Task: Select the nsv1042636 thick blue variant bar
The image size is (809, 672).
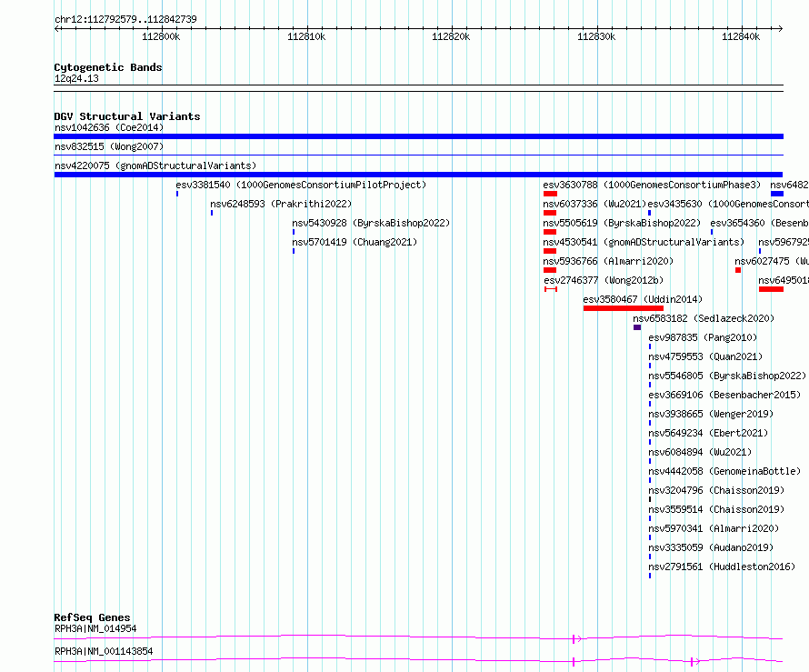Action: pyautogui.click(x=418, y=136)
